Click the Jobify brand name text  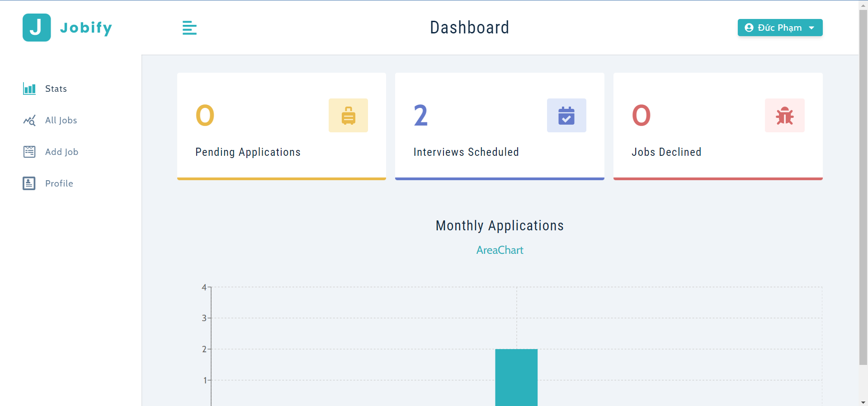click(86, 28)
